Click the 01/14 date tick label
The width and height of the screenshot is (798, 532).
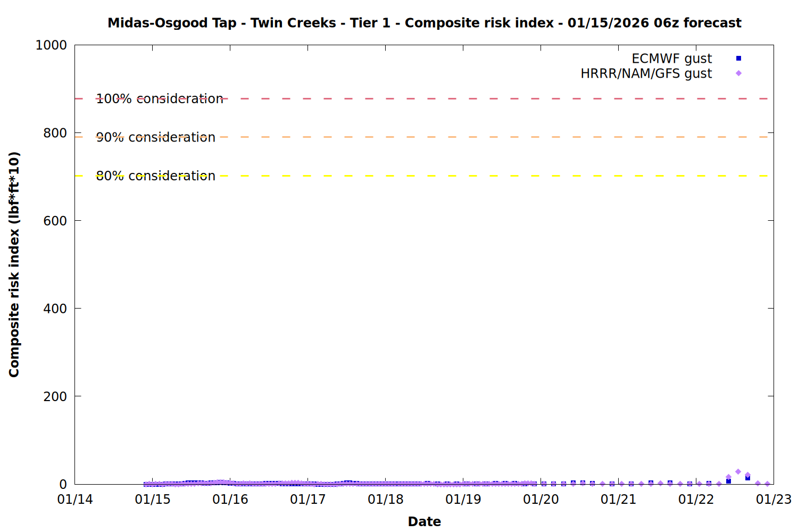[75, 500]
